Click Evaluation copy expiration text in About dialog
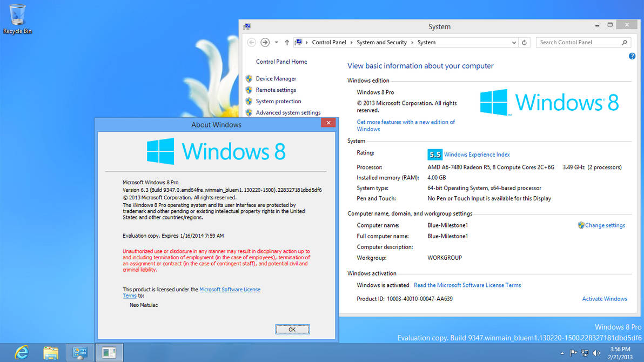Image resolution: width=644 pixels, height=362 pixels. coord(173,236)
